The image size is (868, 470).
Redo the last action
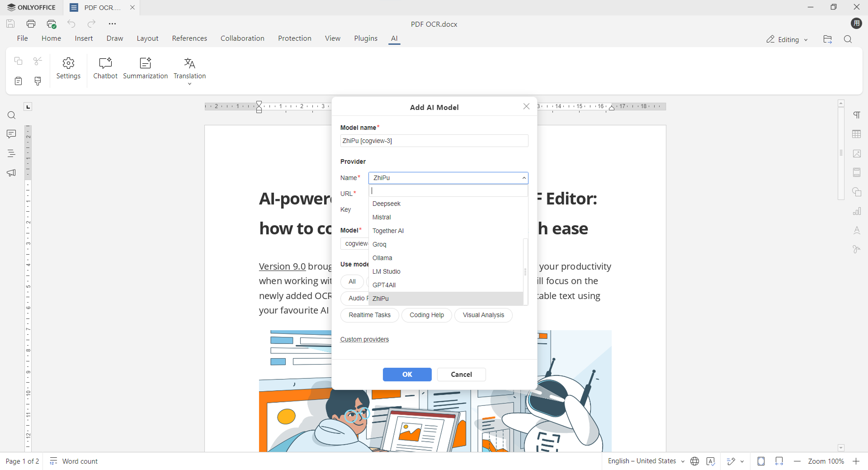[x=92, y=24]
